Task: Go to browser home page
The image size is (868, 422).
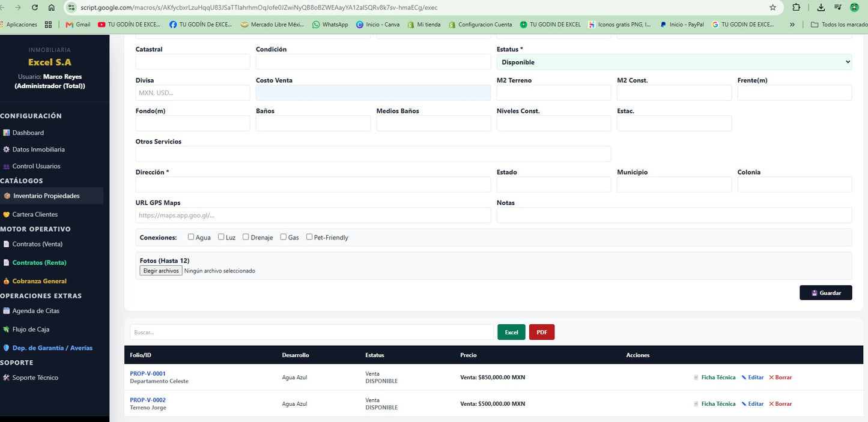Action: [x=52, y=7]
